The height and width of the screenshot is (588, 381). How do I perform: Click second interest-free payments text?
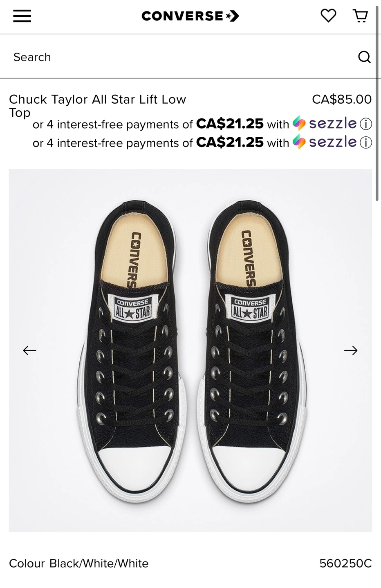[161, 143]
